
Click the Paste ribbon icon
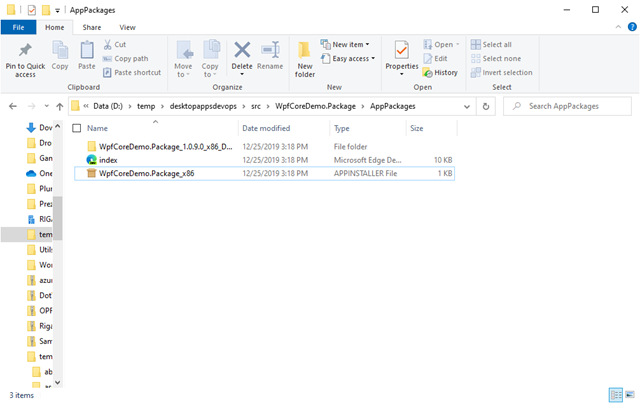[87, 56]
